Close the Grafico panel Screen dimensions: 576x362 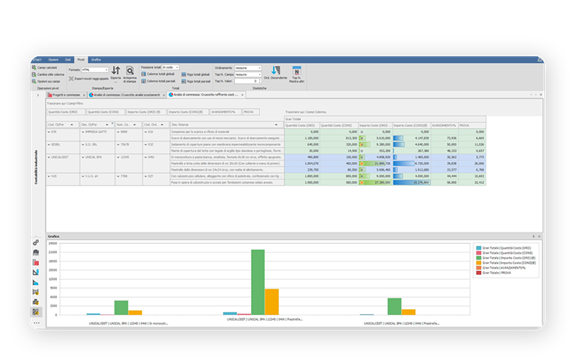[539, 236]
